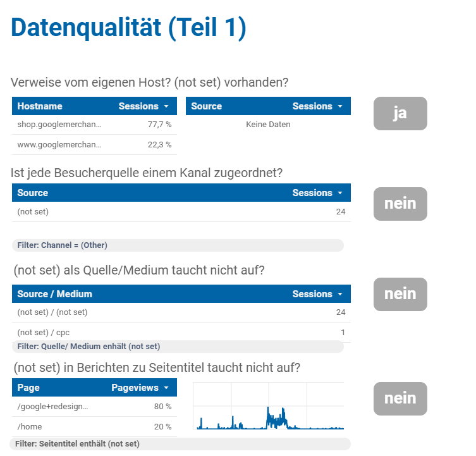Click the Source / Medium column header
The height and width of the screenshot is (456, 476).
(x=54, y=294)
